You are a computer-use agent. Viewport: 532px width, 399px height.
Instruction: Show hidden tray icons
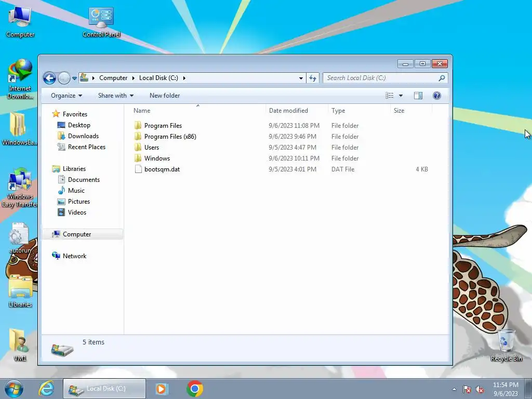pyautogui.click(x=454, y=389)
